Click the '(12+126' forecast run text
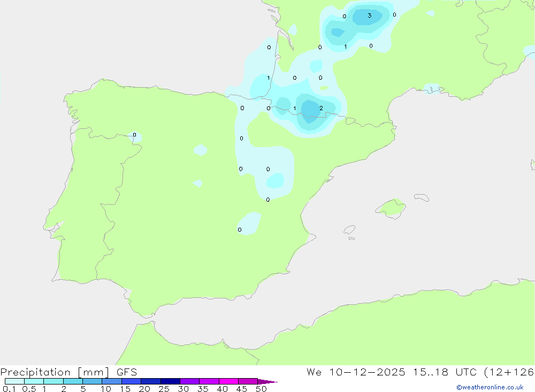535x392 pixels. point(509,372)
